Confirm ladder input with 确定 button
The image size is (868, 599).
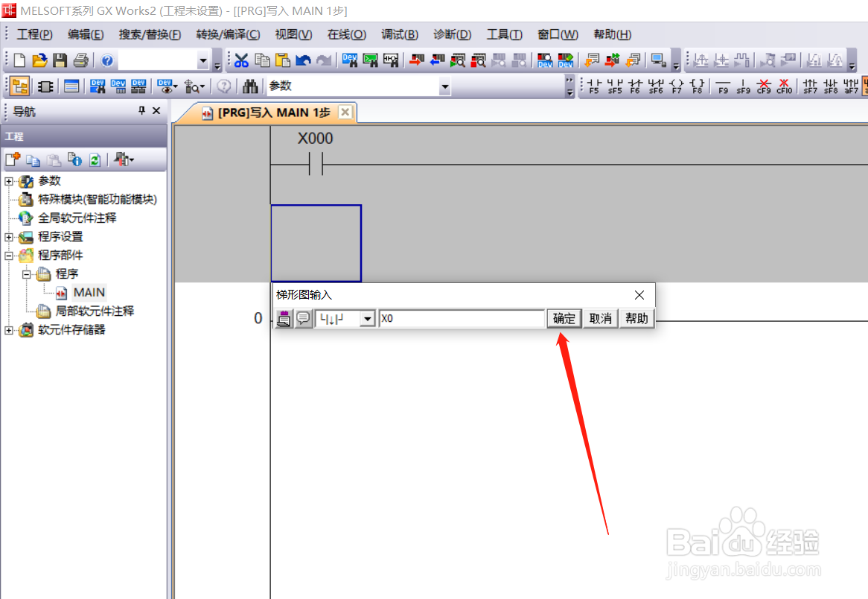[564, 319]
